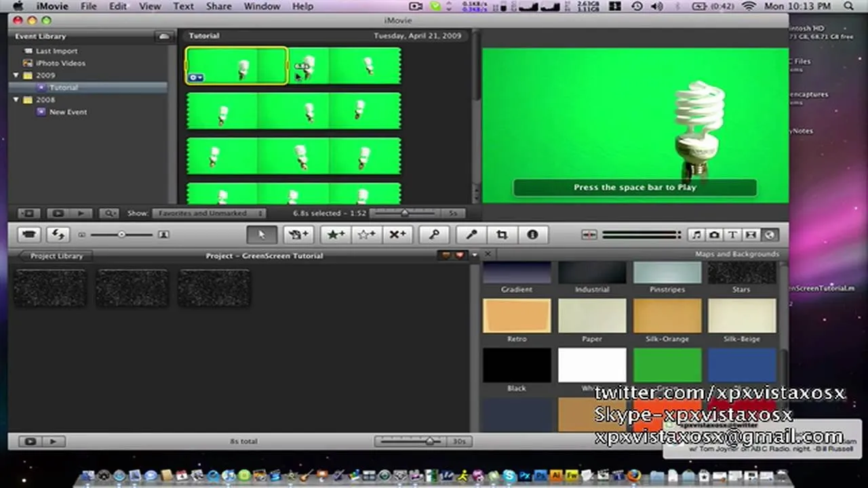Viewport: 868px width, 488px height.
Task: Open the Edit menu
Action: coord(118,6)
